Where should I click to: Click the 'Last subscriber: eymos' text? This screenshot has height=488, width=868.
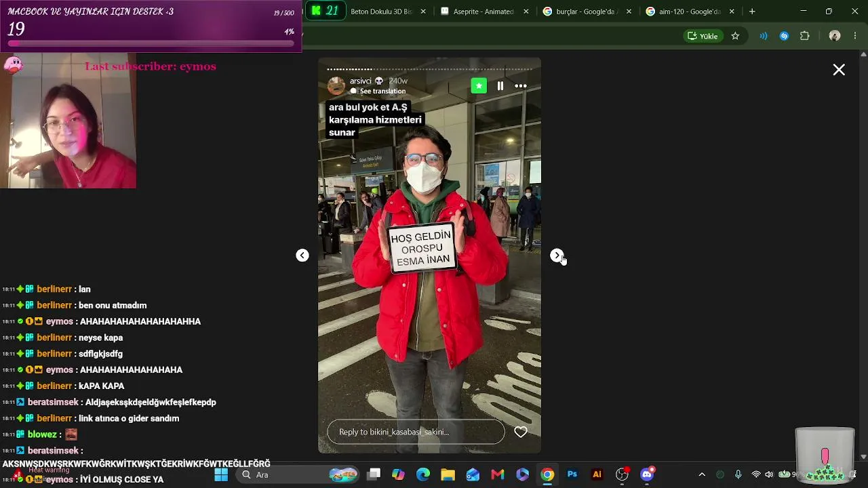151,66
